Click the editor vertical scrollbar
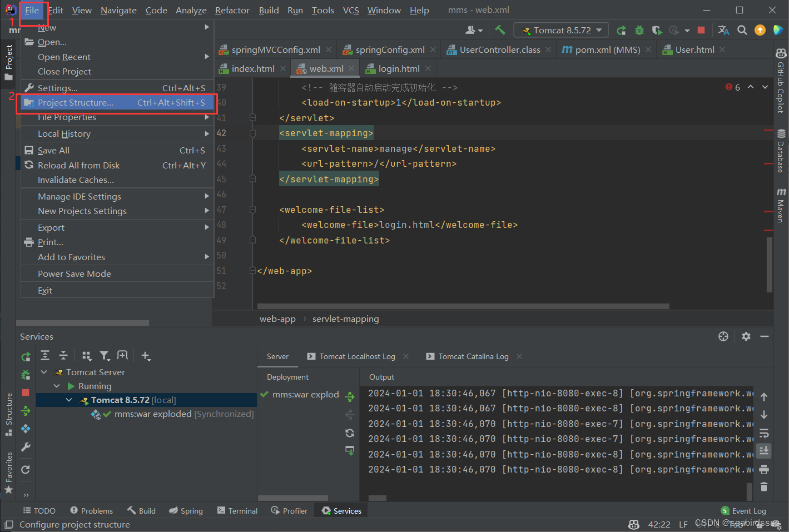 [x=770, y=264]
